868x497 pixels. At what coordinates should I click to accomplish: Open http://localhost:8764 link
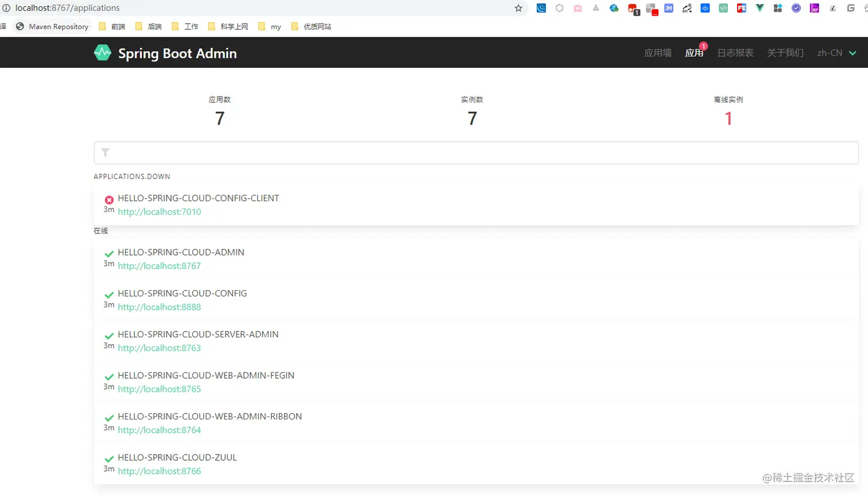[159, 430]
